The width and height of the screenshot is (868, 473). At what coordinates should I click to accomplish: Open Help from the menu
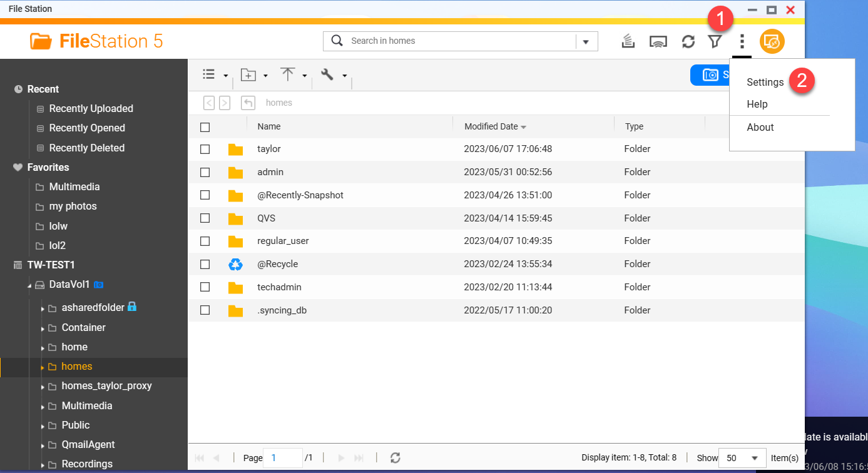757,104
